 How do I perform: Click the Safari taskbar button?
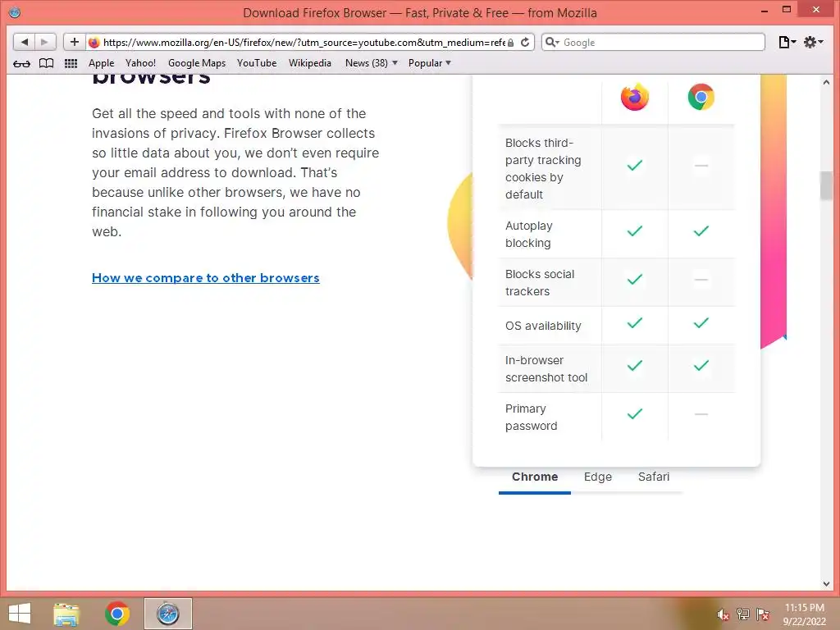click(x=167, y=614)
